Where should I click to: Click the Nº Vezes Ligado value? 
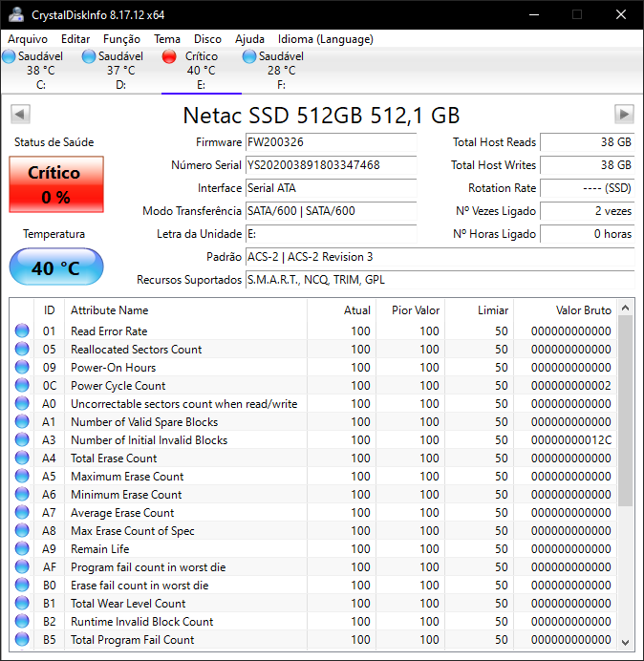588,211
